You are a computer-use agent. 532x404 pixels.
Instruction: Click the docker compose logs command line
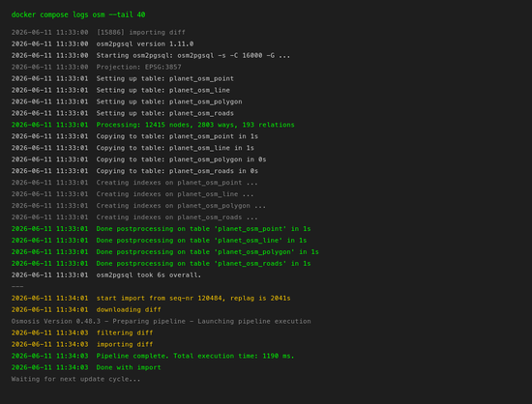[78, 14]
